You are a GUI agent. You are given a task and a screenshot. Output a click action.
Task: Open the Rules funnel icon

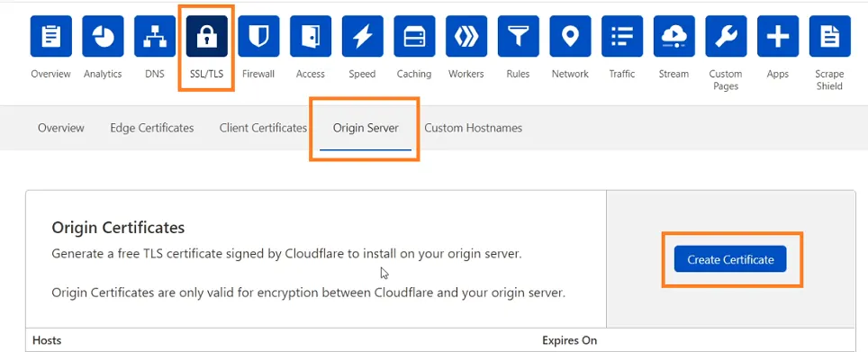click(x=518, y=36)
